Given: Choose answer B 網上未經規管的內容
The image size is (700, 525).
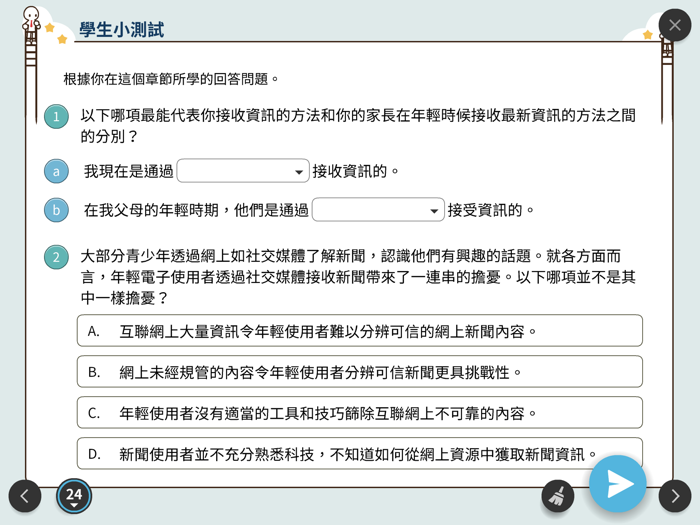Looking at the screenshot, I should (x=360, y=371).
